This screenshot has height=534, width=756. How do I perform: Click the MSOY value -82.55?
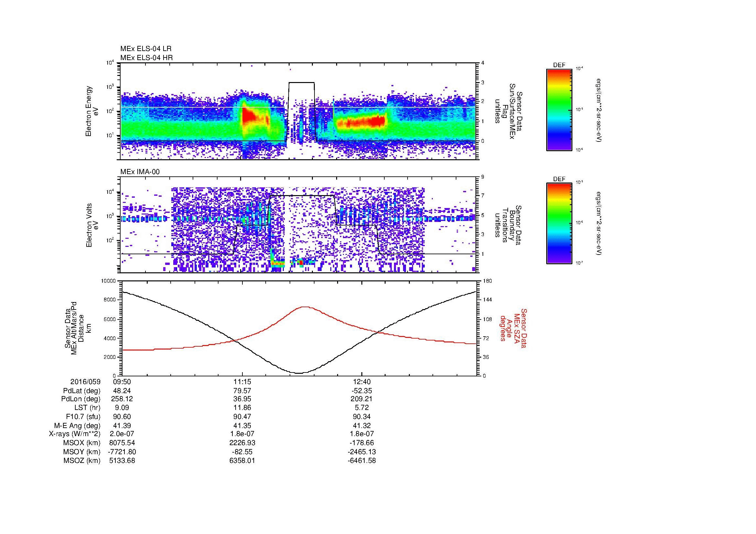pos(242,451)
